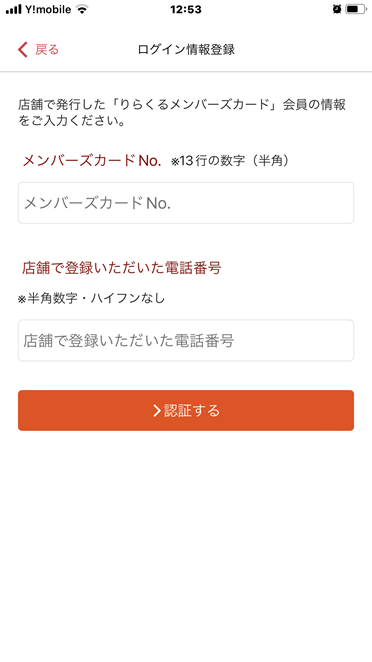
Task: Go back using the 戻る link
Action: coord(47,49)
